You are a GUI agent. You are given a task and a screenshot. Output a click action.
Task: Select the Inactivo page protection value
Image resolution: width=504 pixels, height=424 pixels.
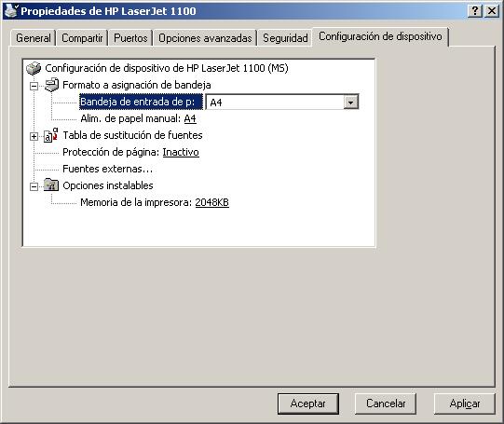[181, 152]
